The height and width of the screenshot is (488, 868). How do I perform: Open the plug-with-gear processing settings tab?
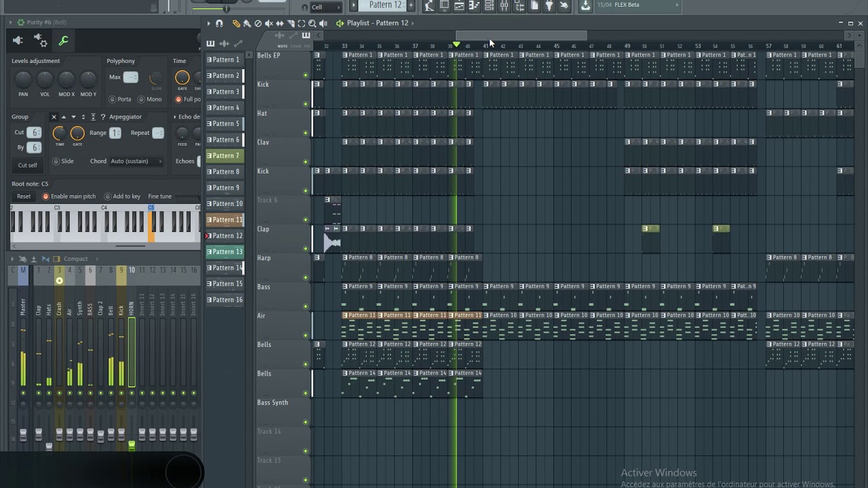[x=40, y=41]
